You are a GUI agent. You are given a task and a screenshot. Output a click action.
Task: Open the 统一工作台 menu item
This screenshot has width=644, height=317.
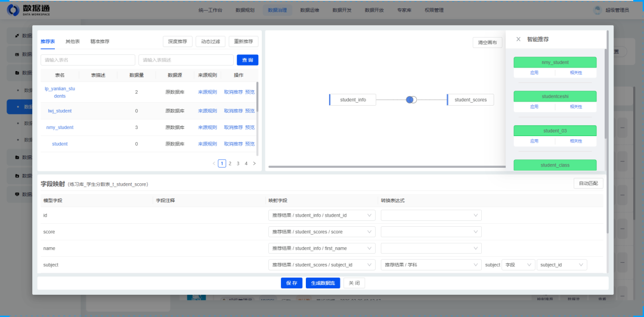210,10
